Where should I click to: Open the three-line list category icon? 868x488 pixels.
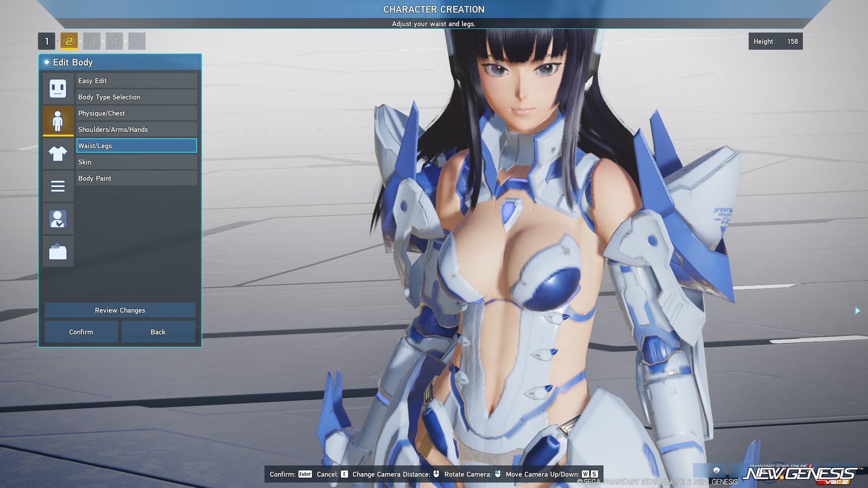click(58, 186)
